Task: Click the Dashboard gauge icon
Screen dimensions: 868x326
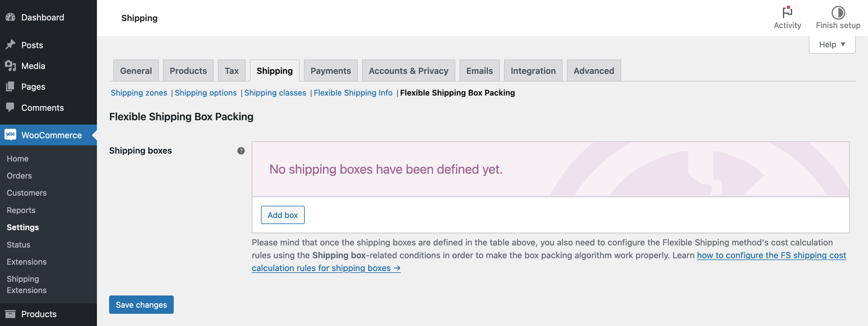Action: click(x=10, y=17)
